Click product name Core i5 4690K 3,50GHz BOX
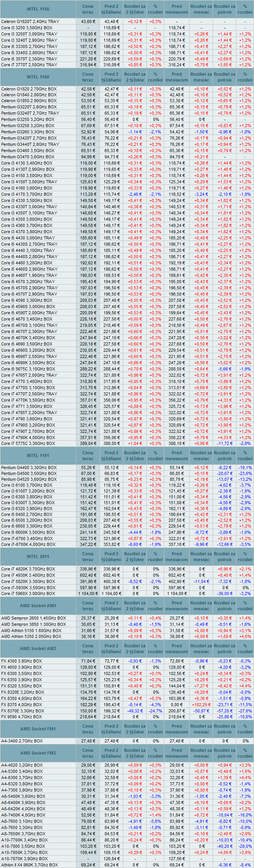This screenshot has height=868, width=254. (28, 363)
